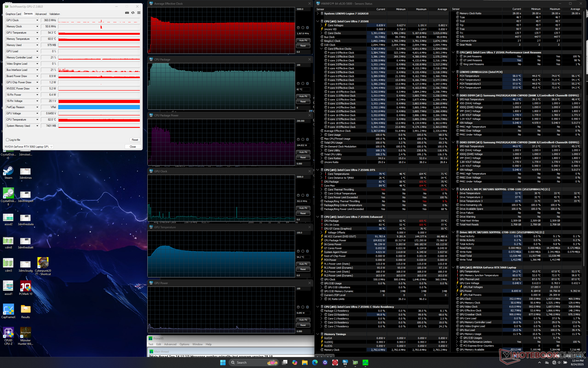This screenshot has width=588, height=368.
Task: Launch the PCMark 10 desktop icon
Action: point(25,286)
